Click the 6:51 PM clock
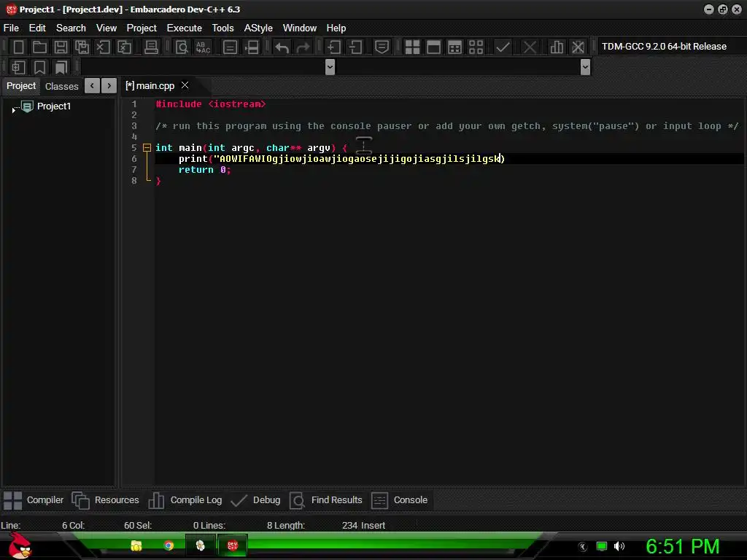The image size is (747, 560). point(683,546)
